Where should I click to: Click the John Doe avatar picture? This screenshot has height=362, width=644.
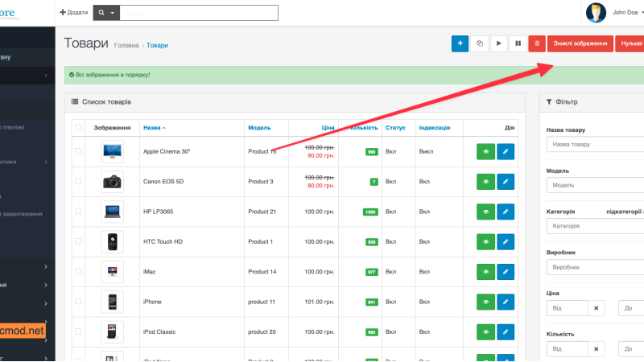point(596,12)
